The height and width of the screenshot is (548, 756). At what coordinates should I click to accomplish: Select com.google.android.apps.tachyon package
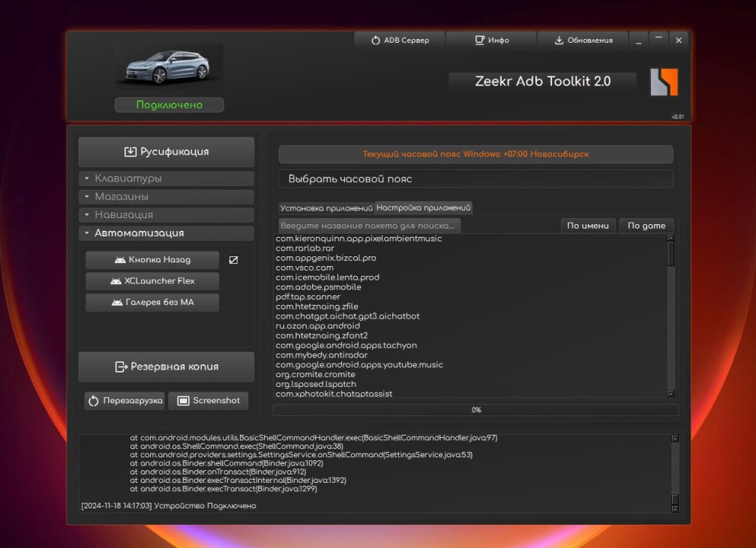click(346, 345)
